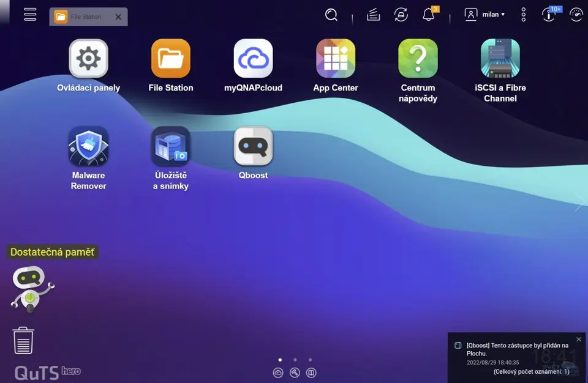
Task: Expand the milan user dropdown
Action: (485, 15)
